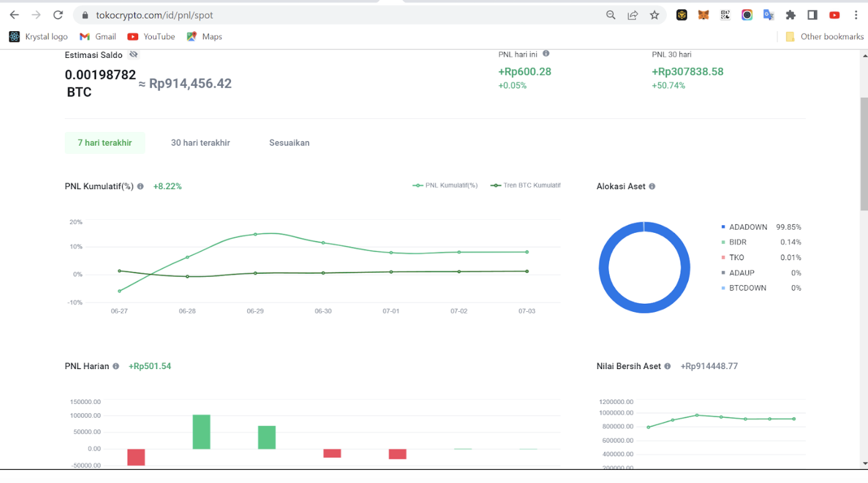The height and width of the screenshot is (483, 868).
Task: Click the magnifier zoom icon in the address bar
Action: tap(611, 14)
